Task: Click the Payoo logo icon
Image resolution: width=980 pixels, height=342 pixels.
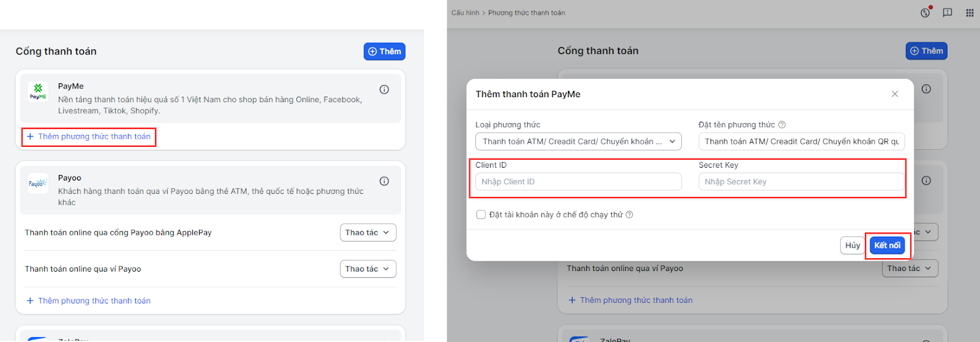Action: pos(37,183)
